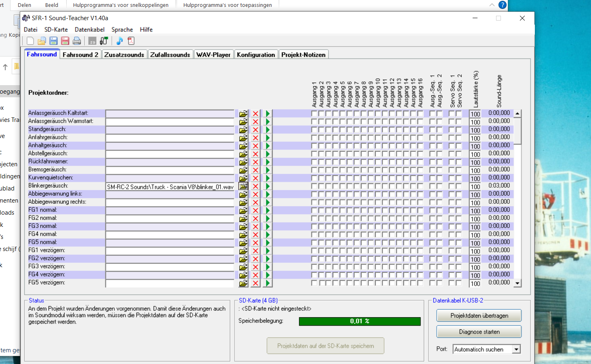Tick Ausgang 2 for Blinkergeräusch
Screen dimensions: 591x364
(322, 186)
